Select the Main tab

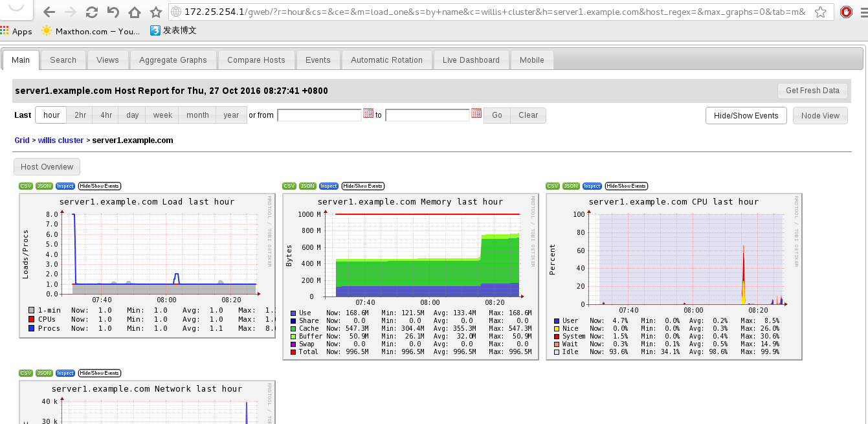pyautogui.click(x=21, y=60)
